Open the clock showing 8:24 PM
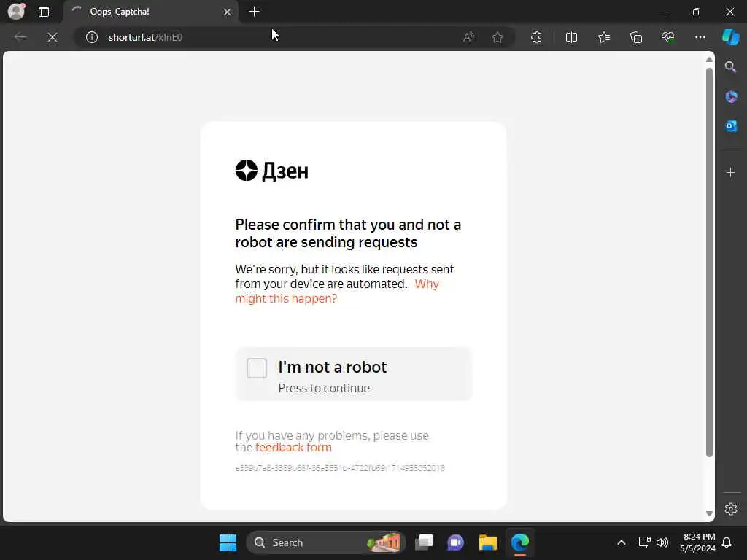This screenshot has width=747, height=560. pos(697,542)
